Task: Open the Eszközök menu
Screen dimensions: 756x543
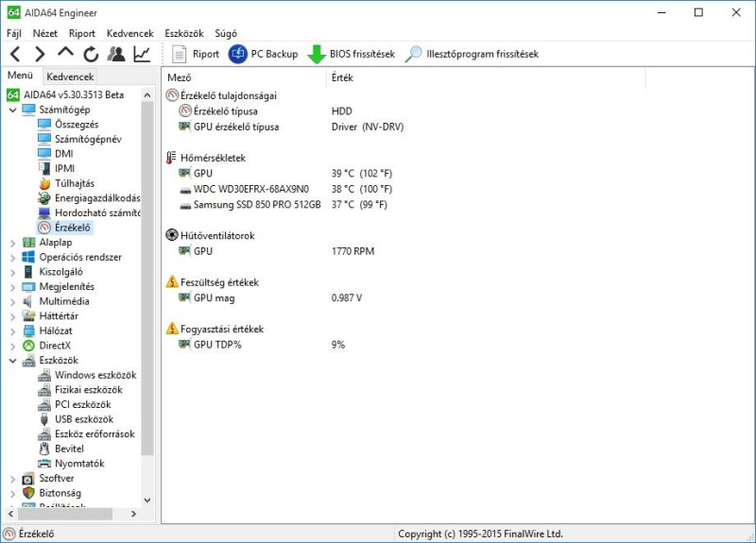Action: pyautogui.click(x=184, y=33)
